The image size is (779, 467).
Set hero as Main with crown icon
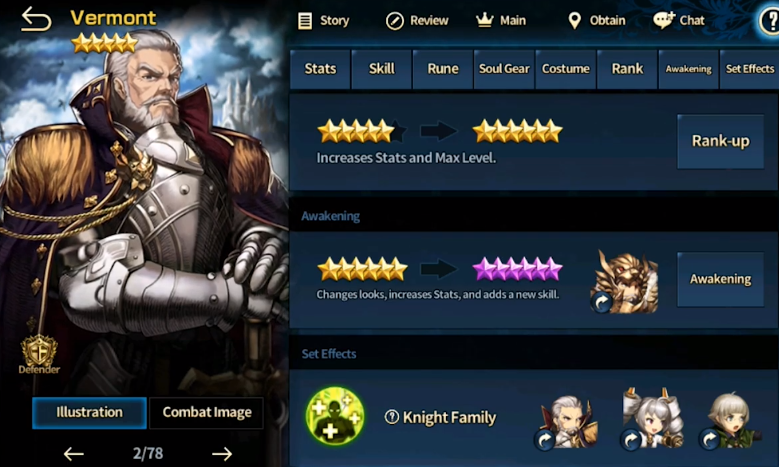[484, 20]
